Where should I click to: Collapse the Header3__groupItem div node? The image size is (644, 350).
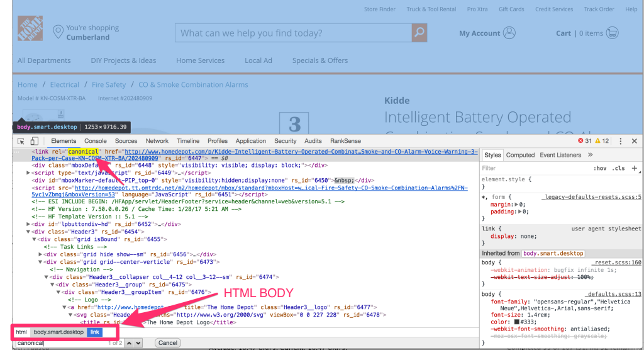(x=58, y=292)
